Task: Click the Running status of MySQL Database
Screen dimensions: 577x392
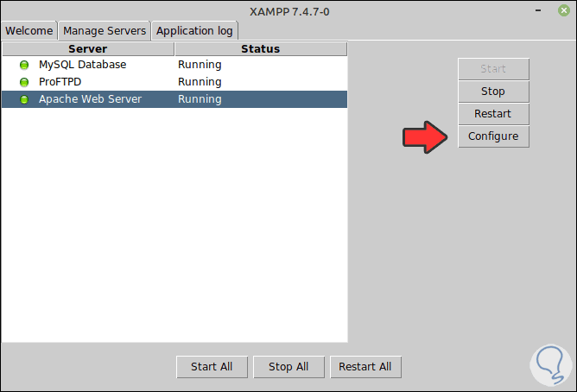Action: pyautogui.click(x=200, y=65)
